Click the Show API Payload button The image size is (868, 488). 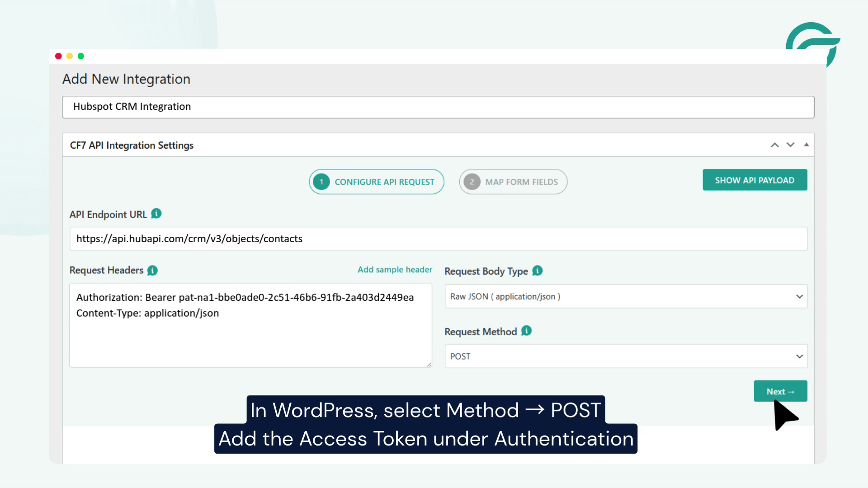[x=755, y=179]
